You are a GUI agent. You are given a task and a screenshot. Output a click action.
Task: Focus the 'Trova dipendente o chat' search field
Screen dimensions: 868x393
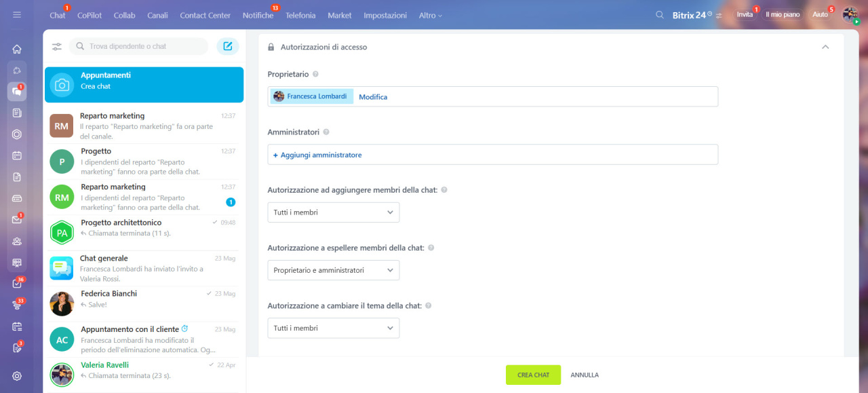[138, 46]
